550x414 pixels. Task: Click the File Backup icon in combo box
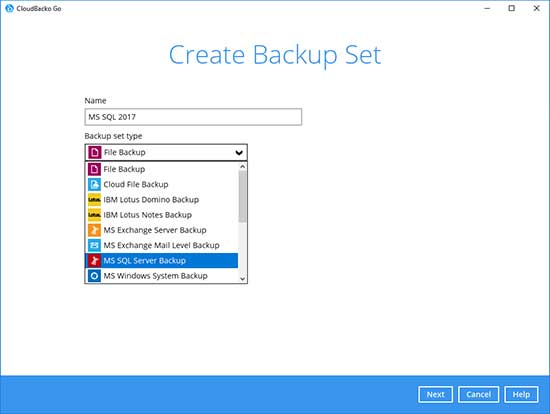click(94, 153)
